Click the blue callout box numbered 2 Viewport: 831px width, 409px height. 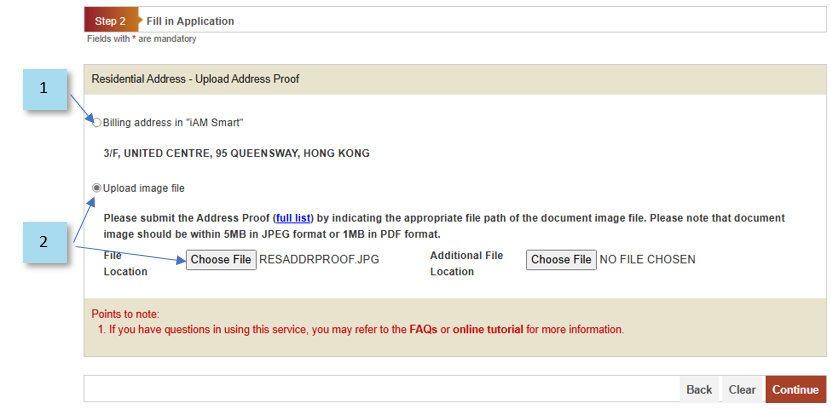point(44,242)
